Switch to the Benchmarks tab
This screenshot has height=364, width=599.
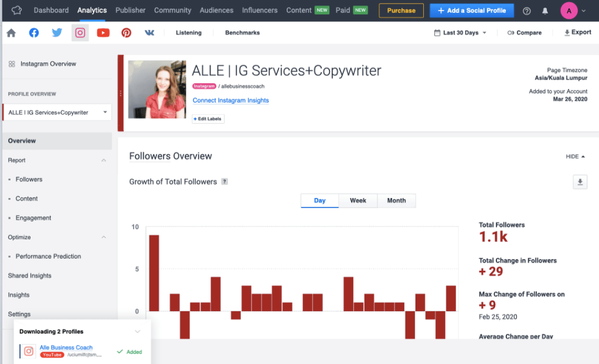[242, 33]
